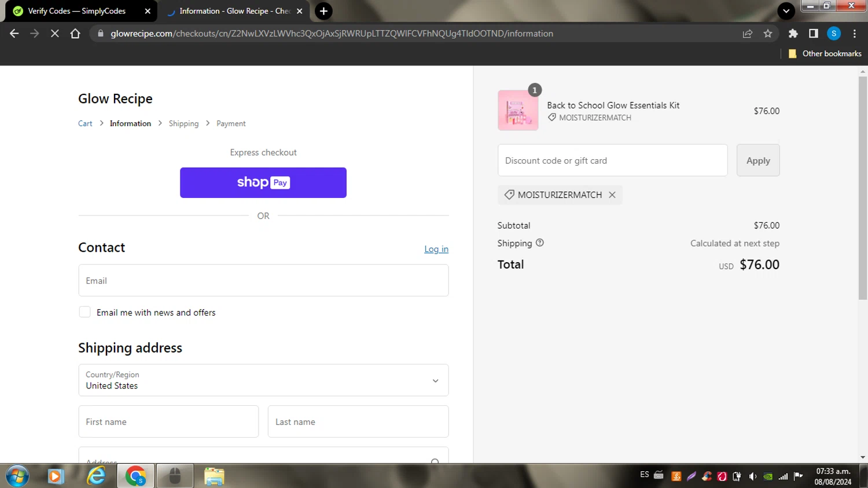Viewport: 868px width, 488px height.
Task: Open the tab search dropdown arrow
Action: coord(786,11)
